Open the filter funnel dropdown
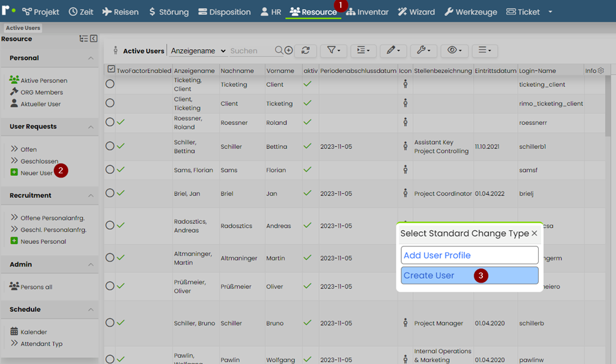 [334, 50]
